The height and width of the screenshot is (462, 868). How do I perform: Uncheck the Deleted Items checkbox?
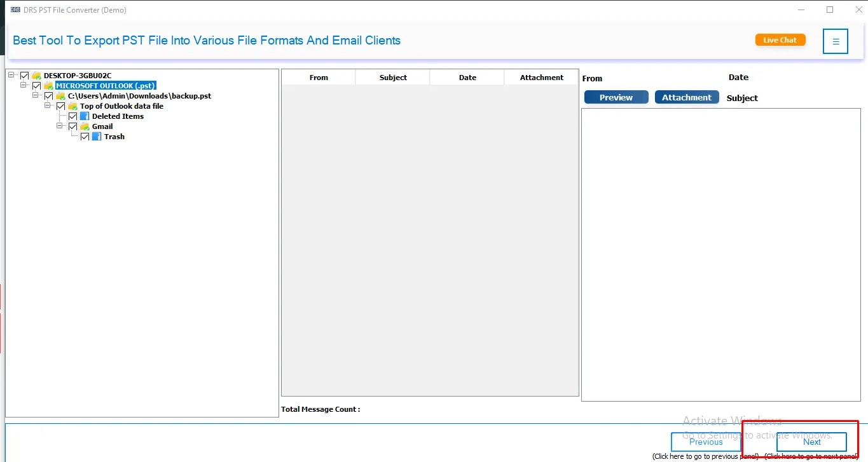point(72,116)
